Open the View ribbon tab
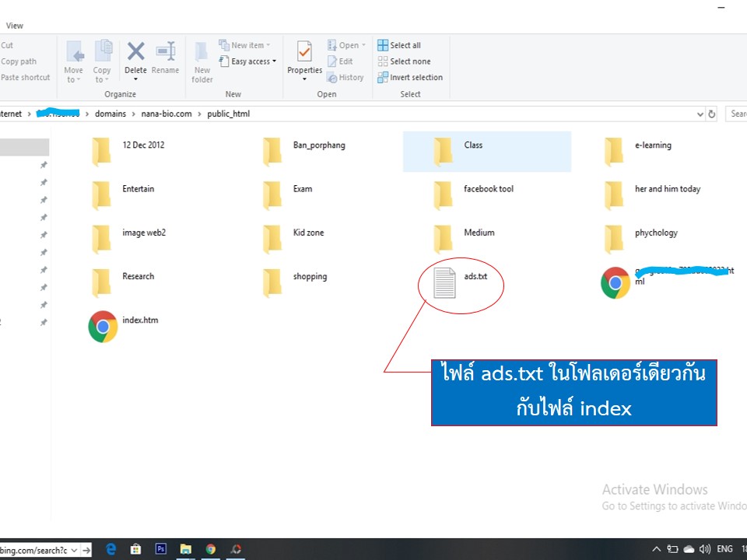The height and width of the screenshot is (560, 747). (x=15, y=26)
